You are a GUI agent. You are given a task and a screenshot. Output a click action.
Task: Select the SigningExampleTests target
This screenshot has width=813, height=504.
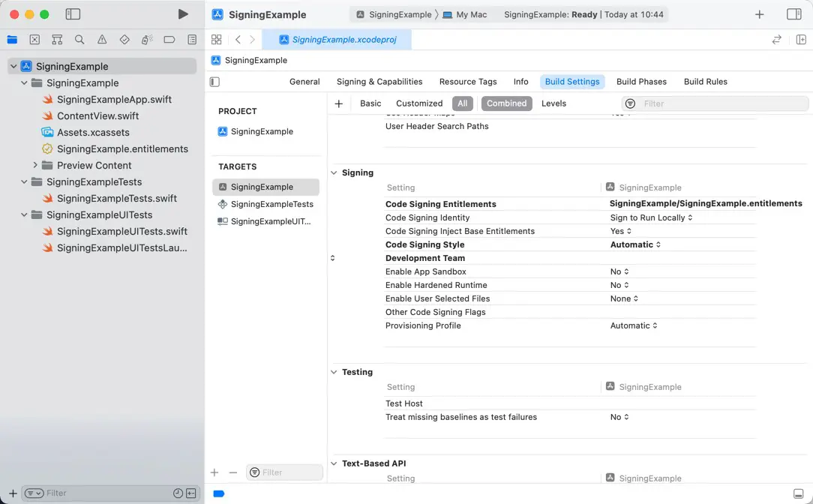pyautogui.click(x=266, y=204)
